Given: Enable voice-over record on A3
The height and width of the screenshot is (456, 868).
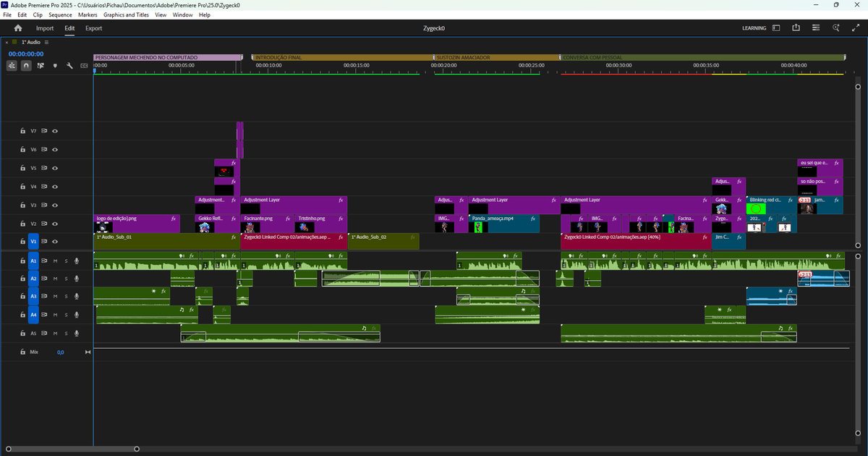Looking at the screenshot, I should [x=77, y=297].
